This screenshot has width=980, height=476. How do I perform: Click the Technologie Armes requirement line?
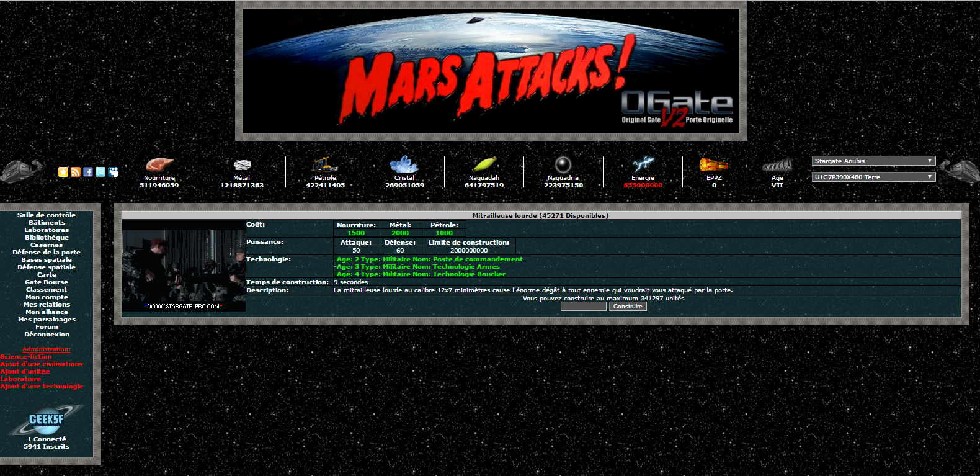[417, 267]
